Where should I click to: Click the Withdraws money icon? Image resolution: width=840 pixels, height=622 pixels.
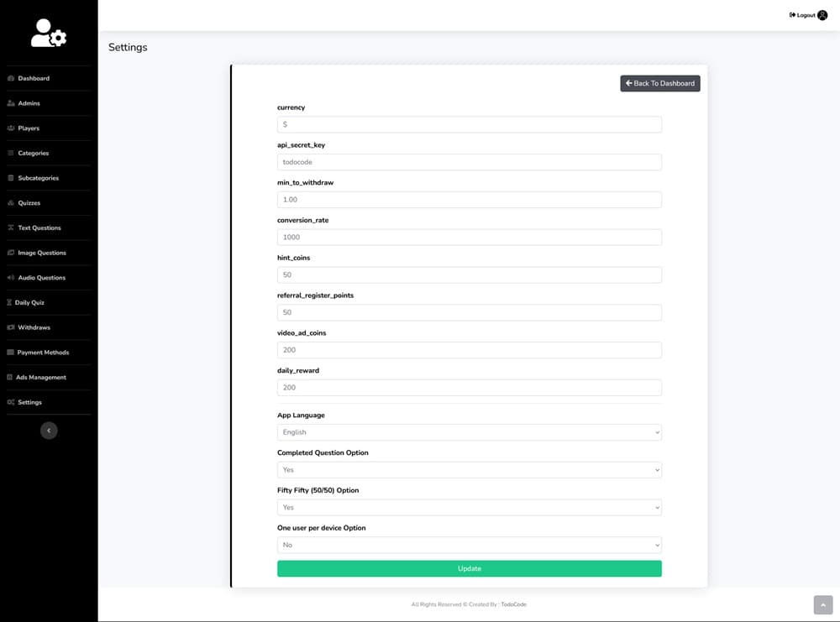point(11,327)
